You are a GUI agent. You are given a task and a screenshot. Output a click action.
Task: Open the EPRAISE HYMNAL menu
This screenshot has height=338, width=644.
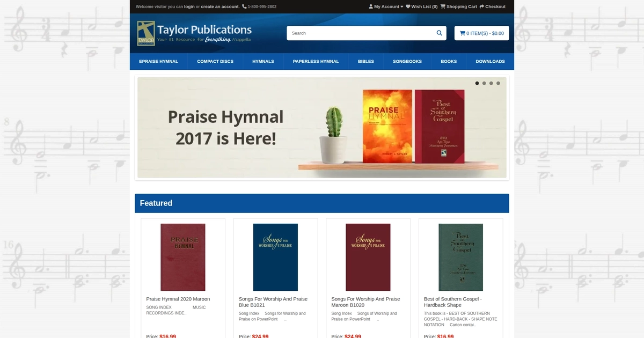158,62
